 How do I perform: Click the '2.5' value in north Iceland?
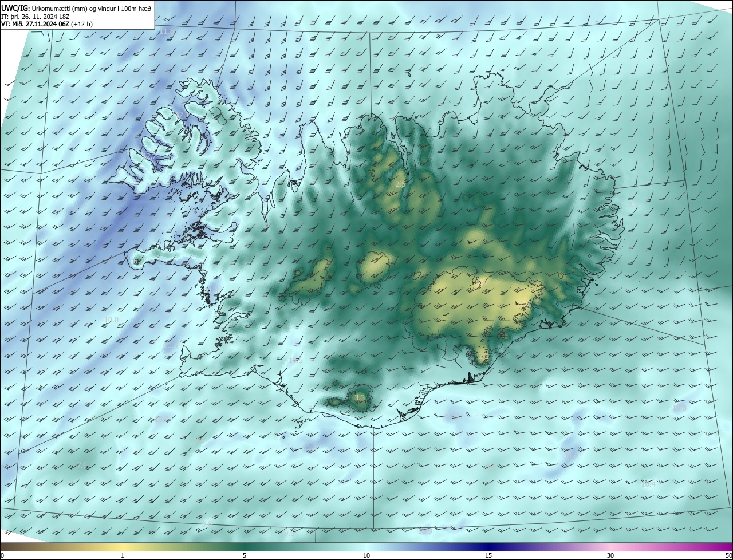click(401, 184)
